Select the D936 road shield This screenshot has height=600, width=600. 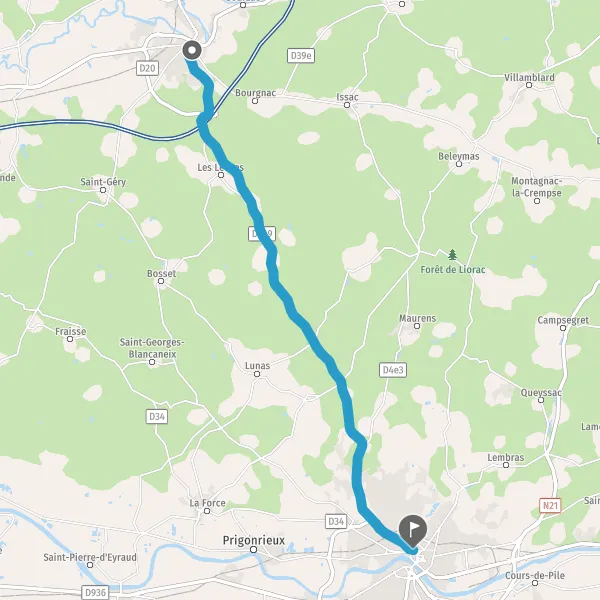(x=95, y=593)
